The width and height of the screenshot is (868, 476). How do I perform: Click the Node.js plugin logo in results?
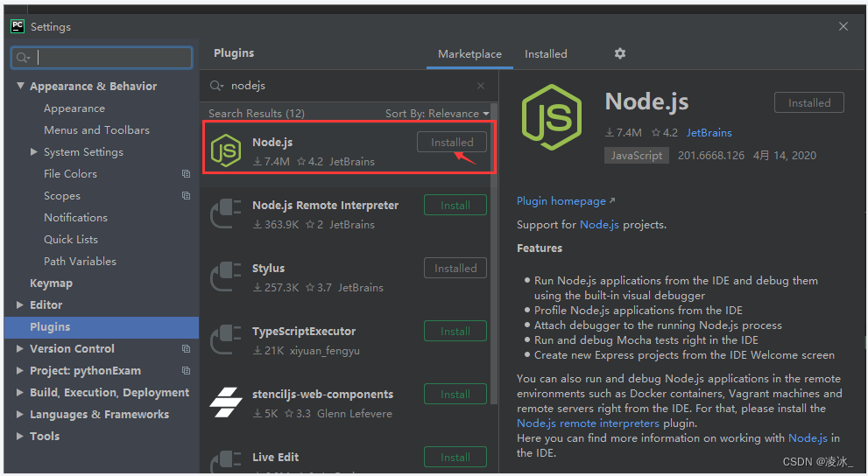pyautogui.click(x=226, y=150)
